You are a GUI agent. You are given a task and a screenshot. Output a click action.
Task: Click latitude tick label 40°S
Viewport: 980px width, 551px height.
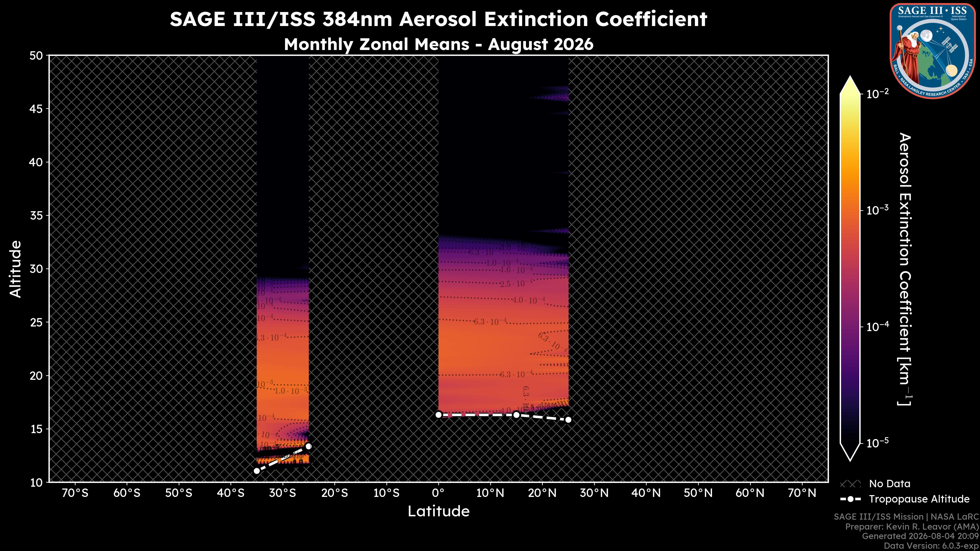[230, 493]
